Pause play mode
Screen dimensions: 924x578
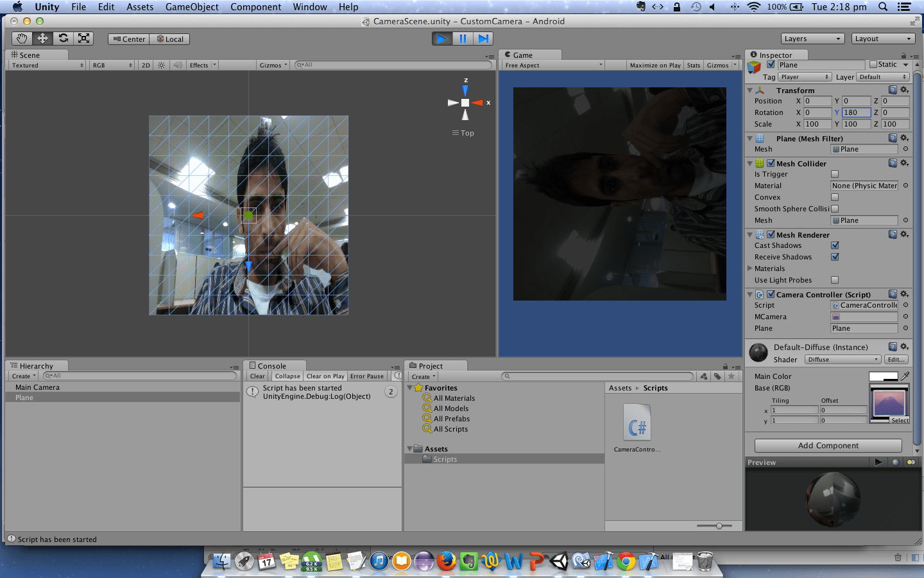462,38
